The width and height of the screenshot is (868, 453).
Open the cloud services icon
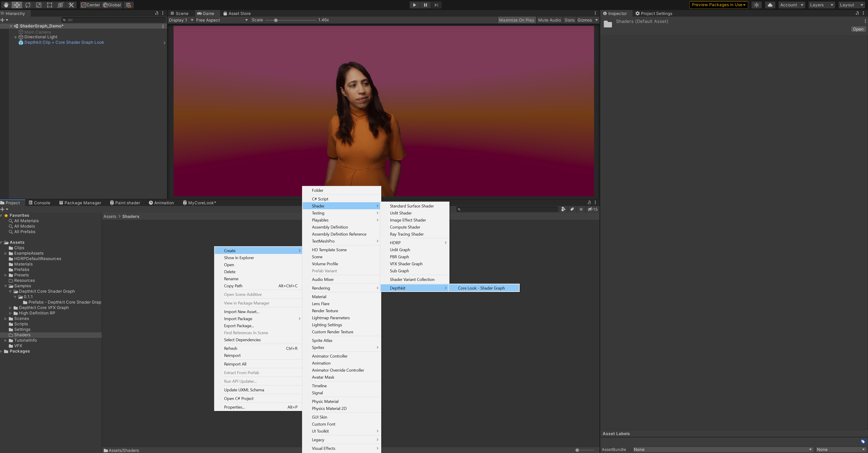click(x=770, y=5)
